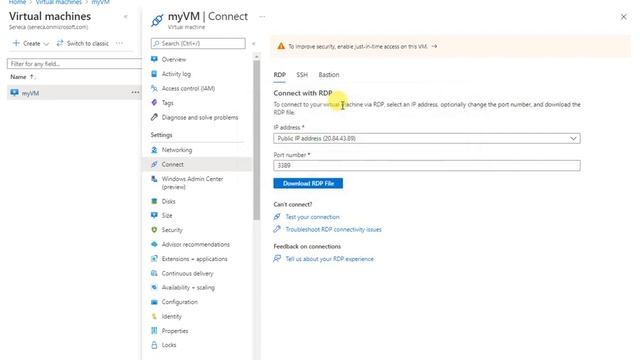Click the Filter for any field box

point(74,64)
